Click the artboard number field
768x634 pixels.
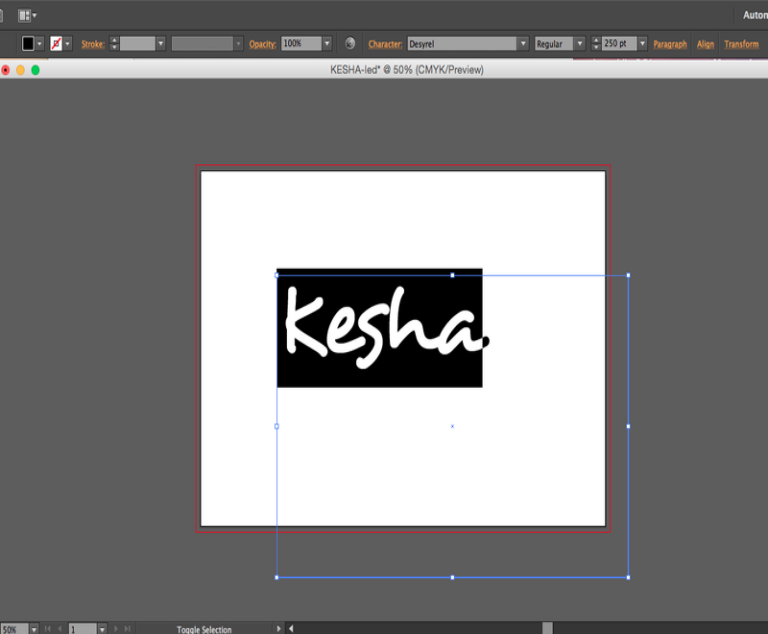(x=82, y=629)
